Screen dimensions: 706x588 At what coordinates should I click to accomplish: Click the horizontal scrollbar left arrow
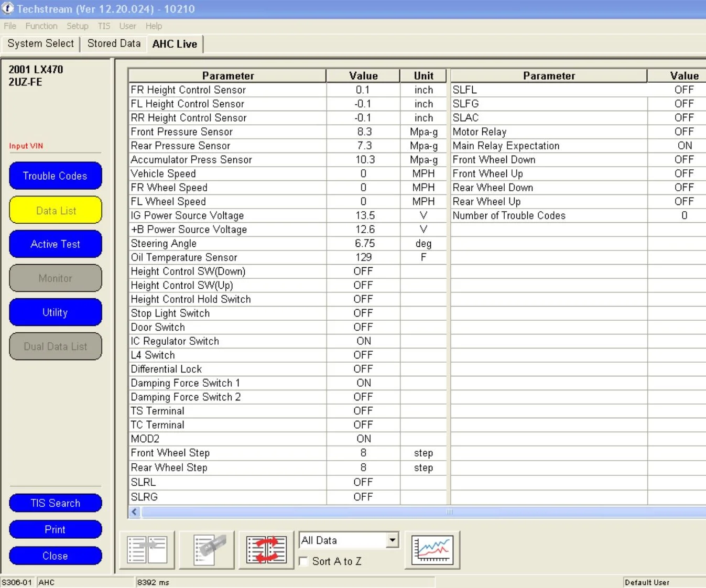tap(135, 512)
